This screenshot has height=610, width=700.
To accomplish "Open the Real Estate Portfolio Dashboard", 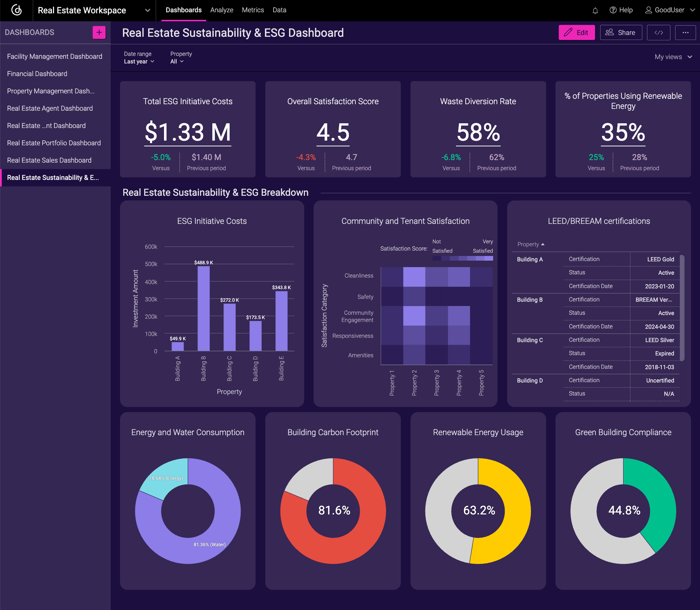I will pyautogui.click(x=54, y=143).
